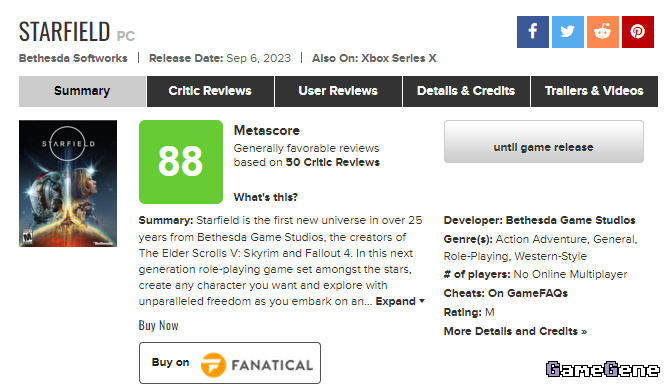Click the until game release button

[544, 141]
